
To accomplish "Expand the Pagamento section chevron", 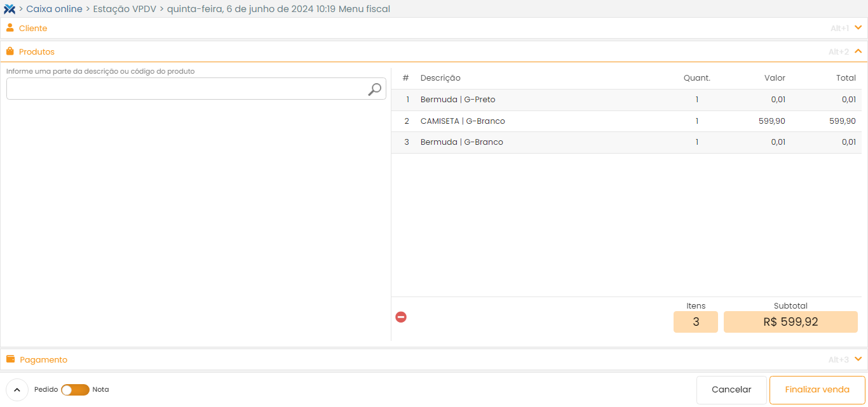I will point(858,359).
